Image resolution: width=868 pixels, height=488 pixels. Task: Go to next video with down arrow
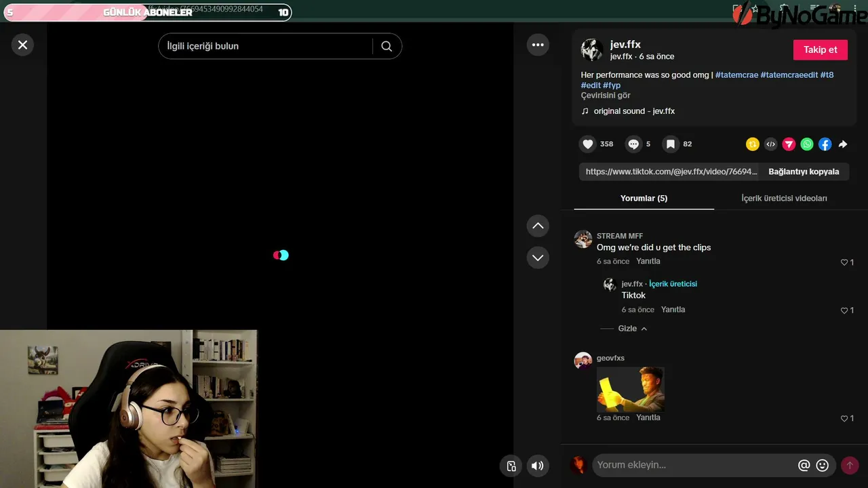pos(538,258)
